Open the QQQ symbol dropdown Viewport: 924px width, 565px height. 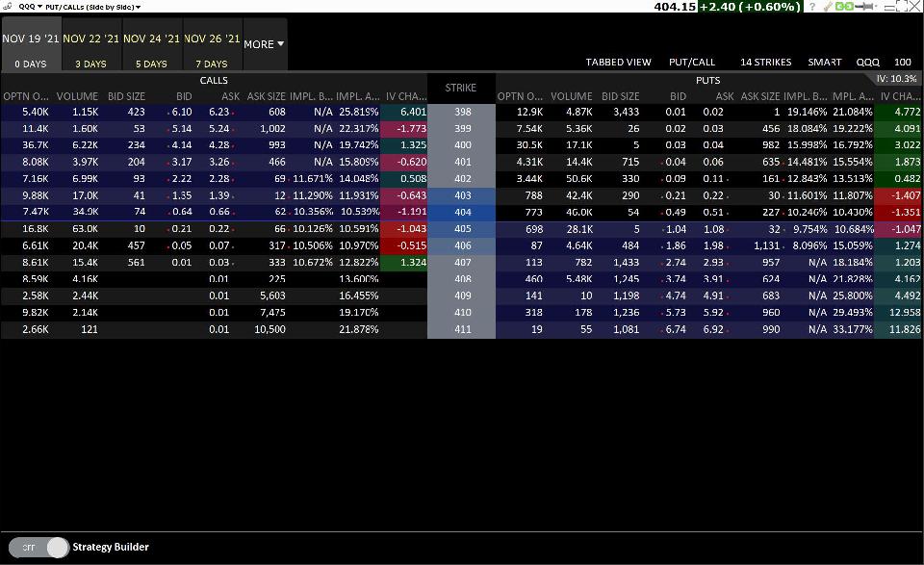(x=31, y=7)
